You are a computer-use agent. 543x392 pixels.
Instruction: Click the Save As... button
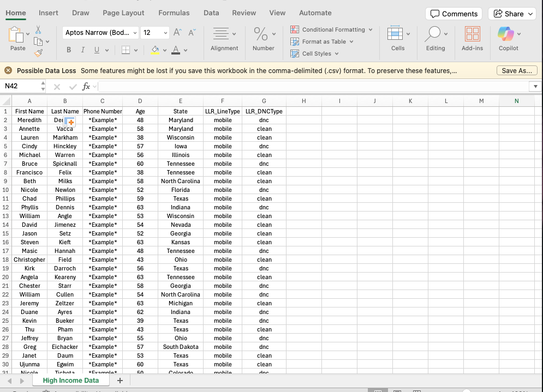pyautogui.click(x=517, y=70)
